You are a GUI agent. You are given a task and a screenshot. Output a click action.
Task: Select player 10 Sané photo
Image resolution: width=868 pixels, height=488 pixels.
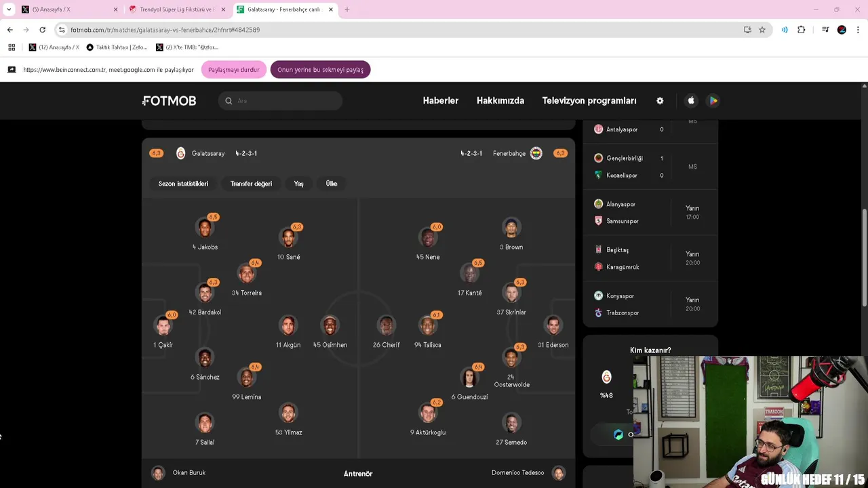pyautogui.click(x=288, y=237)
